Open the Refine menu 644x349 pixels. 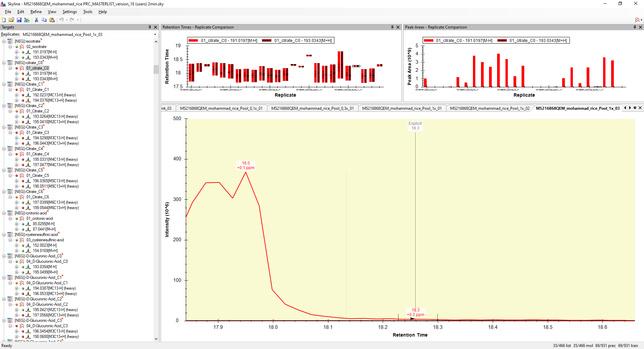[x=36, y=12]
